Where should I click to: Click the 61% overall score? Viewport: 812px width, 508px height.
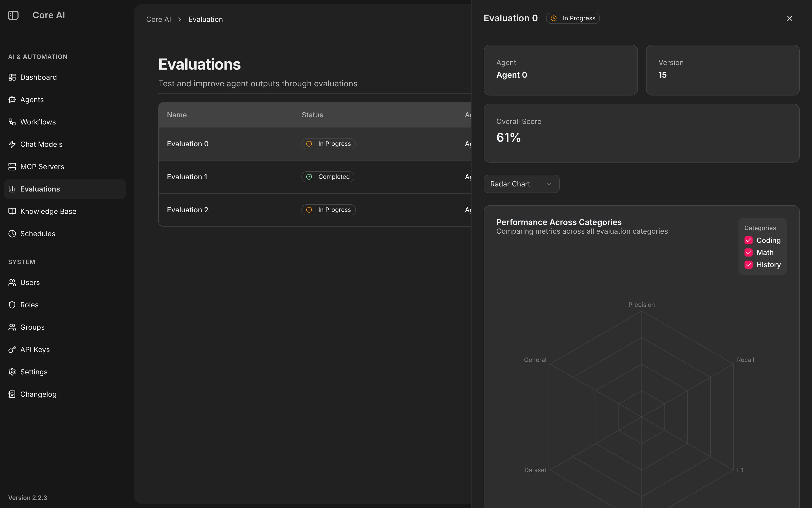click(x=508, y=137)
